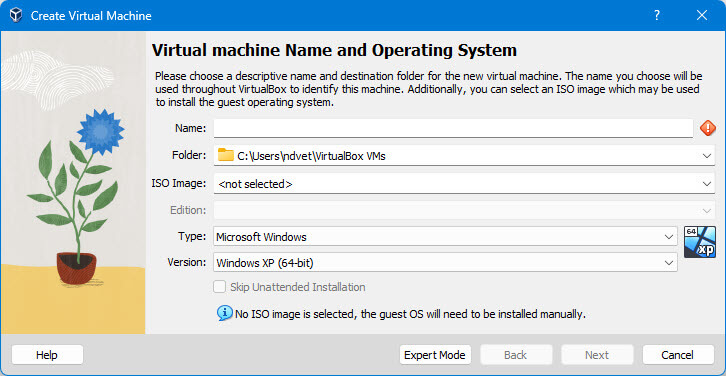Screen dimensions: 726x376
Task: Click the question mark help icon in title bar
Action: 657,15
